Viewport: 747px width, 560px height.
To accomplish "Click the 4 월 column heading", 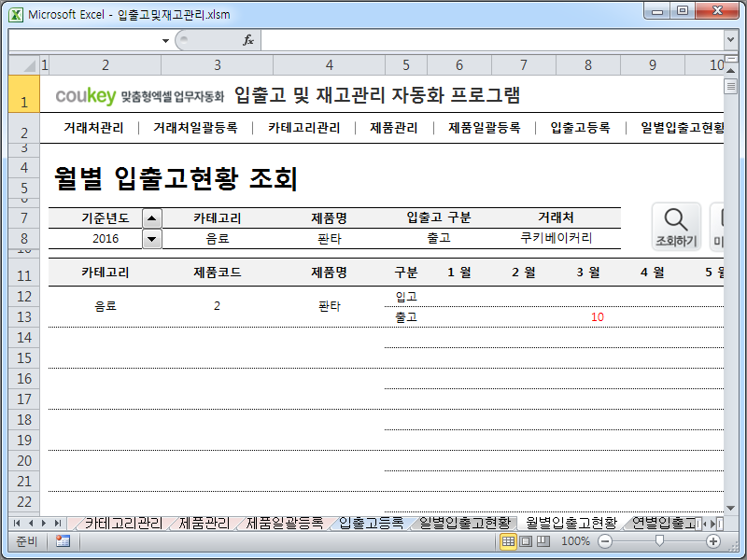I will [x=652, y=273].
